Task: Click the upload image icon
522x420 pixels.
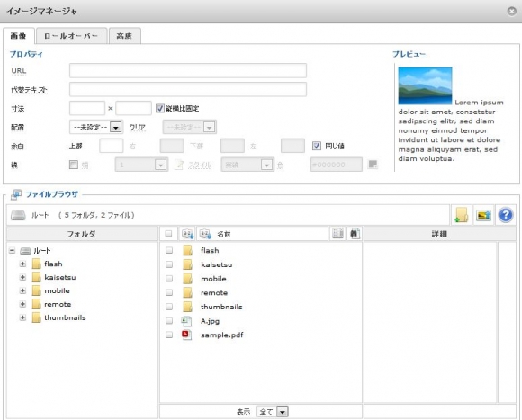Action: (x=483, y=215)
